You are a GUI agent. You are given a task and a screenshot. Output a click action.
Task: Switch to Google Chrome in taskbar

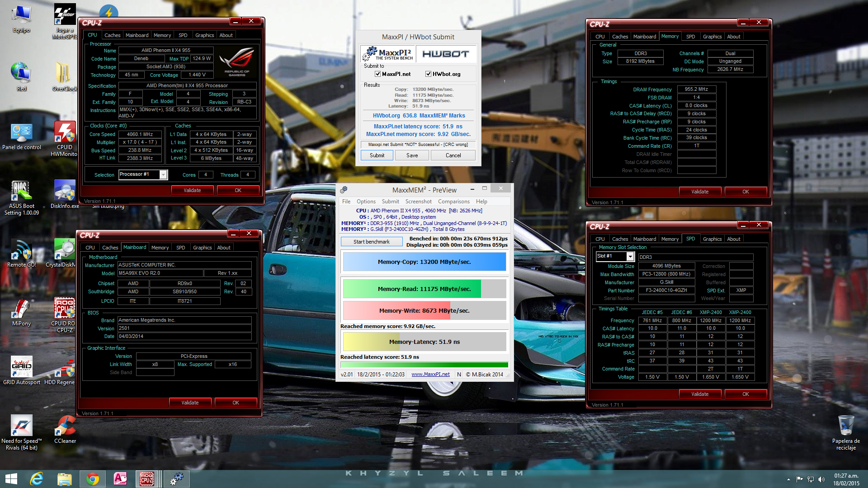pyautogui.click(x=93, y=479)
